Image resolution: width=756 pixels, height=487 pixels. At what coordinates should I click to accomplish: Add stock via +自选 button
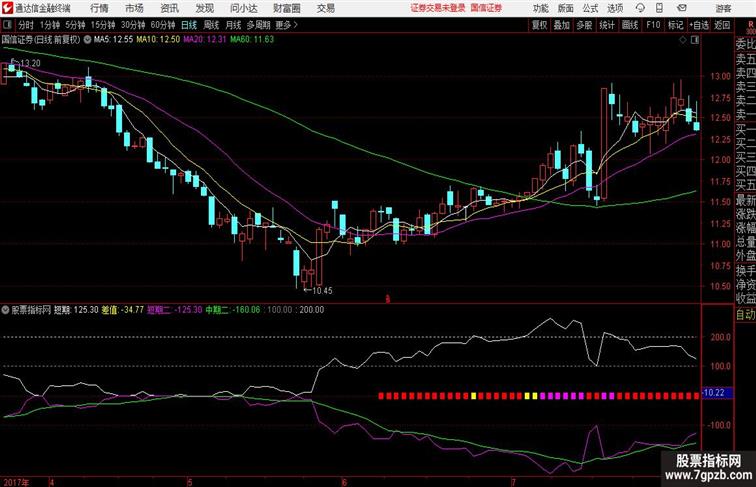[x=699, y=25]
